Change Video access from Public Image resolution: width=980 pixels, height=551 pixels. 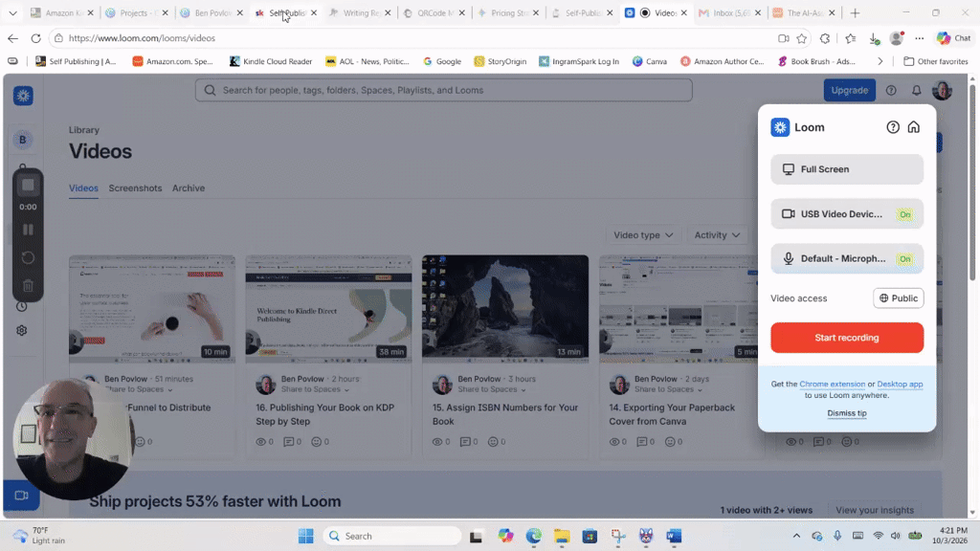898,298
